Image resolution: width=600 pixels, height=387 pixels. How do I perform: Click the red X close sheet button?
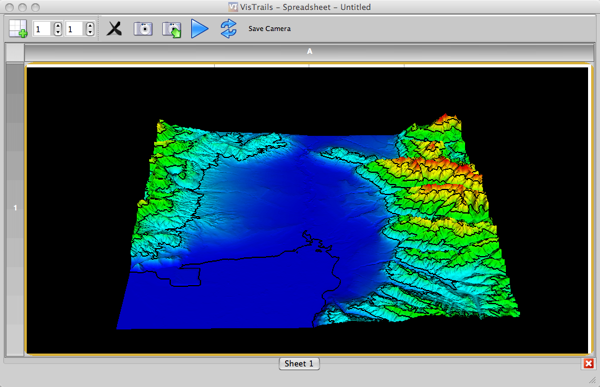pos(589,363)
